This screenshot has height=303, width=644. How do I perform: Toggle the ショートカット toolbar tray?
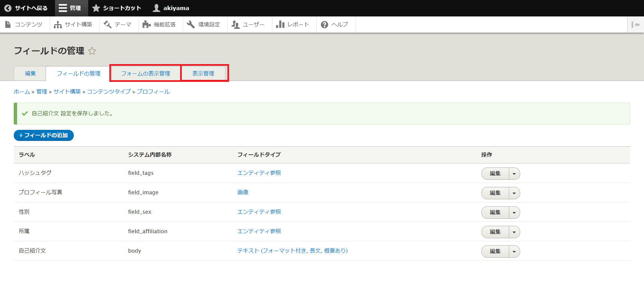pyautogui.click(x=117, y=8)
